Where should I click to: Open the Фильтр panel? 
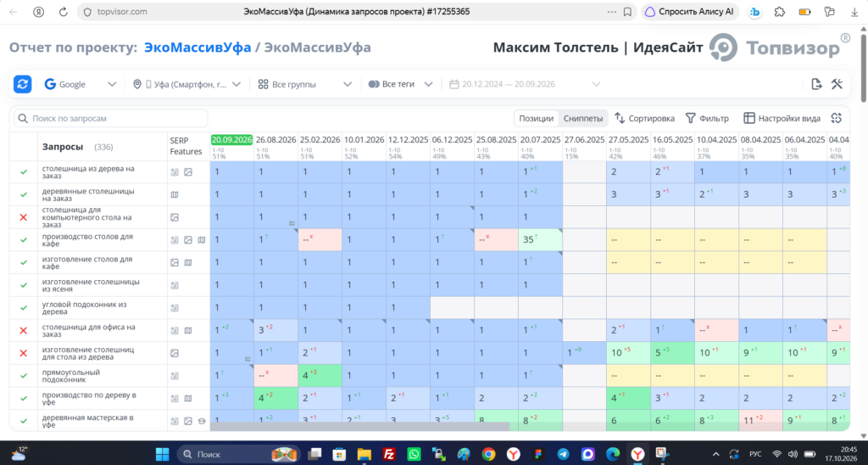[707, 118]
